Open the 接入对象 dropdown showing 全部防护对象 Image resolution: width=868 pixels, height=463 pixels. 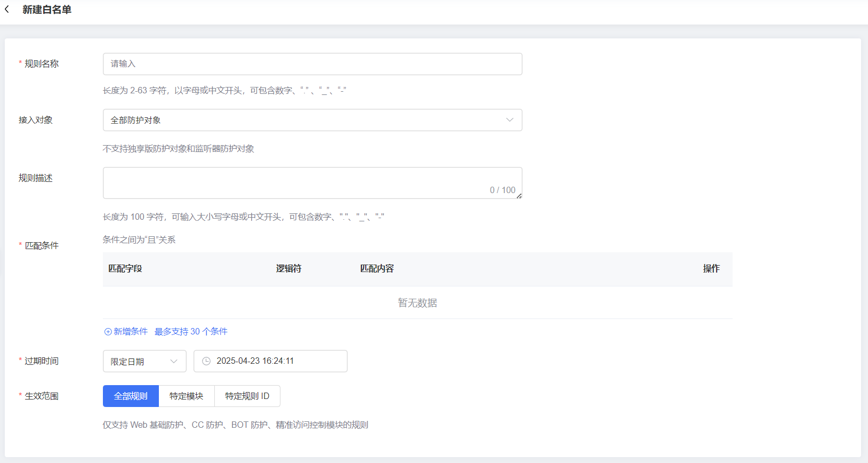[312, 120]
